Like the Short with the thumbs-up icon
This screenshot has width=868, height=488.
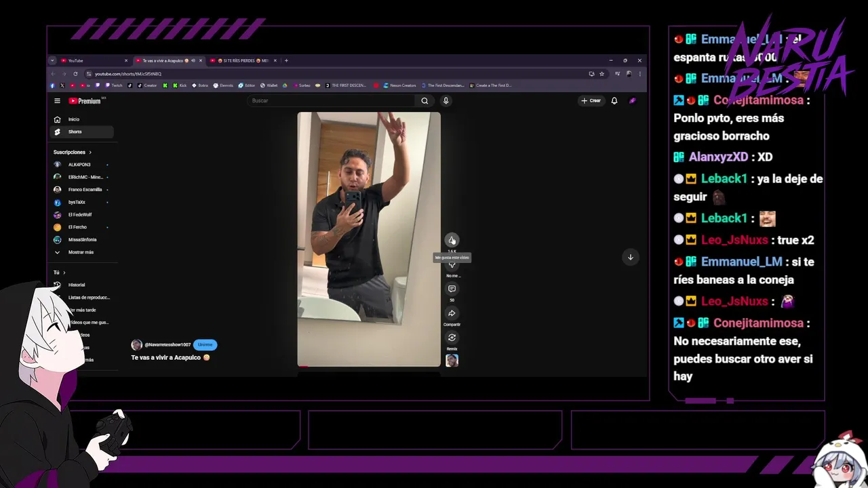click(x=452, y=240)
